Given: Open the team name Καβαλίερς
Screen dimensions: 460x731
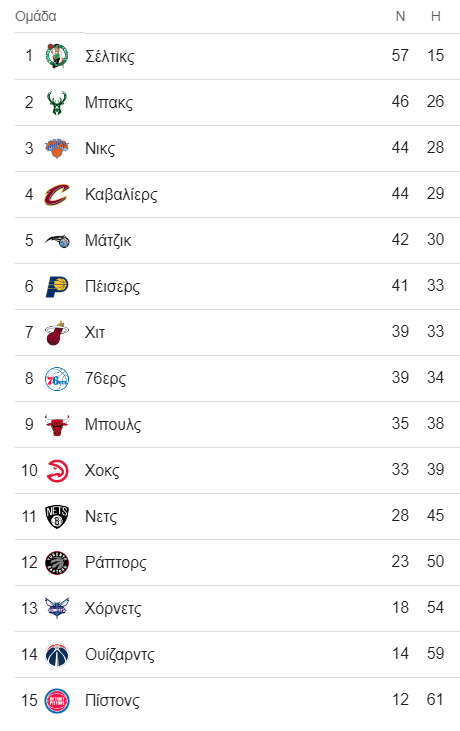Looking at the screenshot, I should (x=121, y=194).
